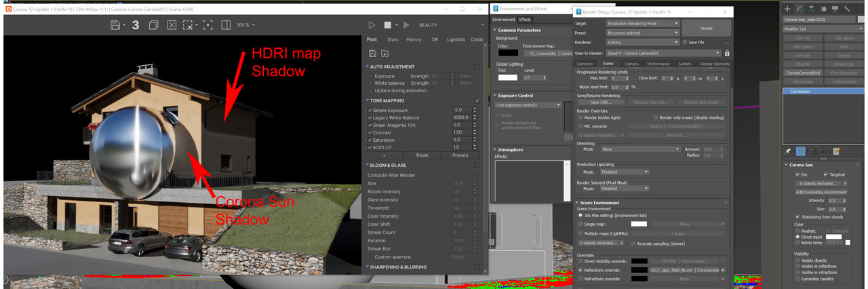Image resolution: width=868 pixels, height=289 pixels.
Task: Start rendering with the outlined play icon
Action: [x=372, y=25]
